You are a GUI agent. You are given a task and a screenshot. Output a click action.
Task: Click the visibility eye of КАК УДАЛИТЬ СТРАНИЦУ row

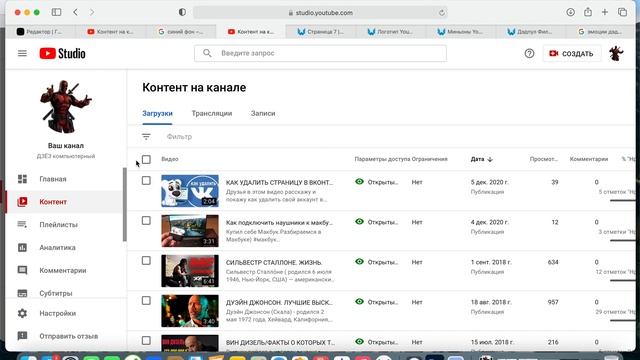[359, 182]
